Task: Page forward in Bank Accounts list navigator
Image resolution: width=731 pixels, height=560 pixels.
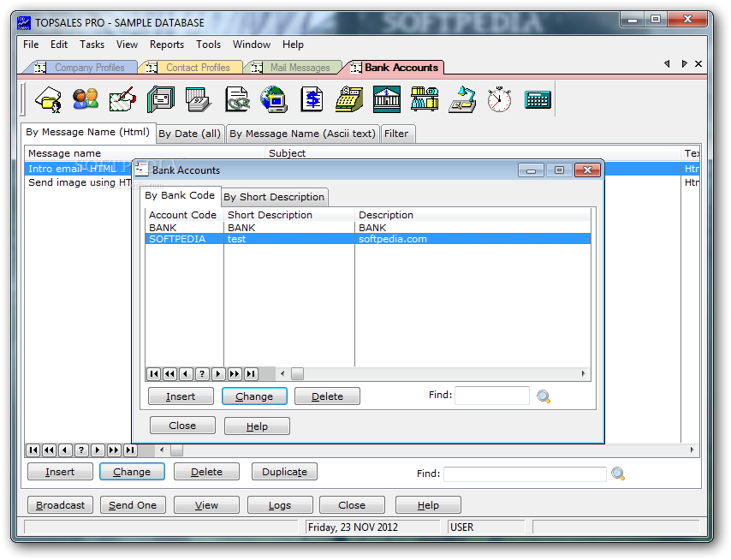Action: (235, 374)
